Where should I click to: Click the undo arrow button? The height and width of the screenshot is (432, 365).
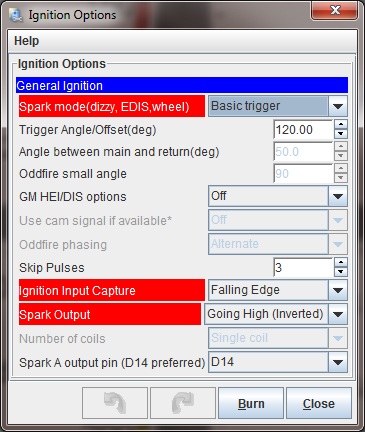click(115, 403)
